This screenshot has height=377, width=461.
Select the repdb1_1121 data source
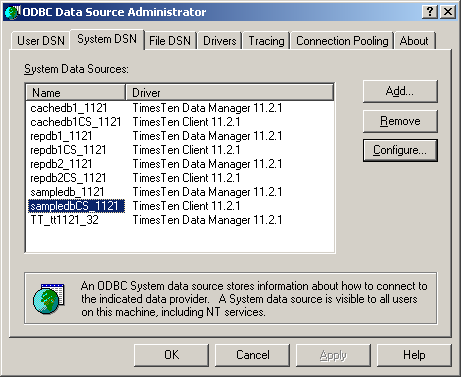pos(61,136)
